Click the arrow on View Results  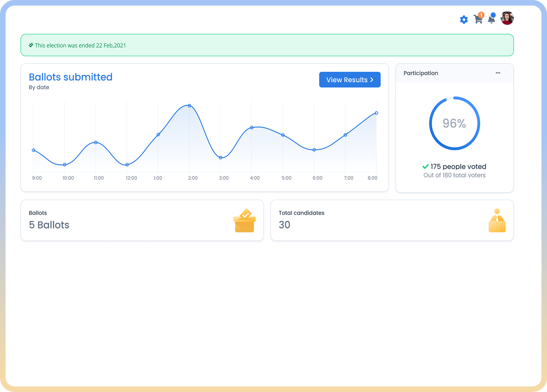pyautogui.click(x=372, y=80)
